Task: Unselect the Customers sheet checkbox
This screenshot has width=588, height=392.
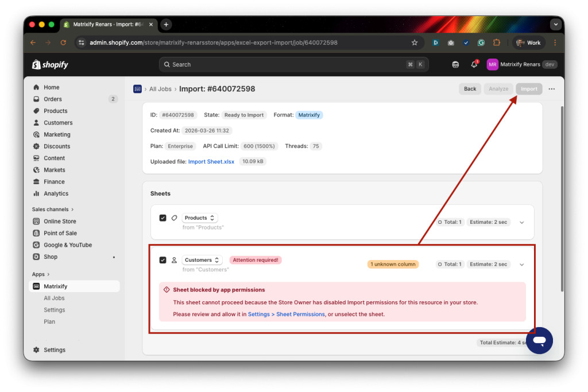Action: pos(163,260)
